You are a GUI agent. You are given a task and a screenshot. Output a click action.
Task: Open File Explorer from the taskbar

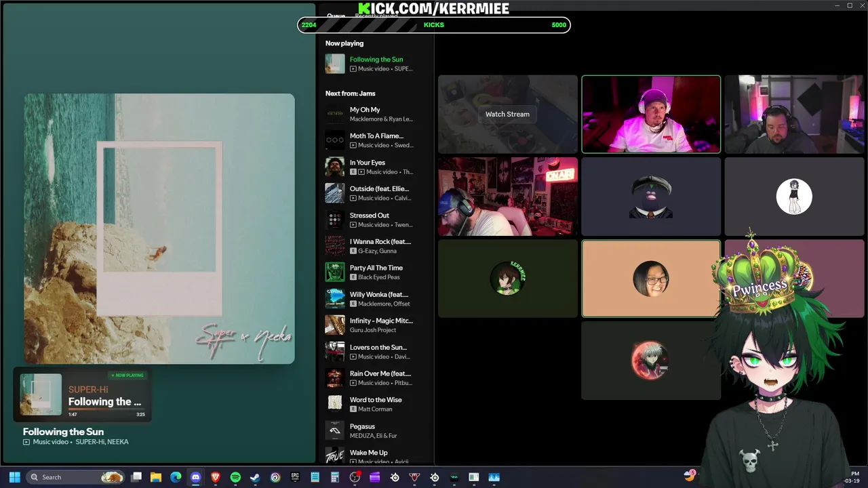click(x=156, y=477)
